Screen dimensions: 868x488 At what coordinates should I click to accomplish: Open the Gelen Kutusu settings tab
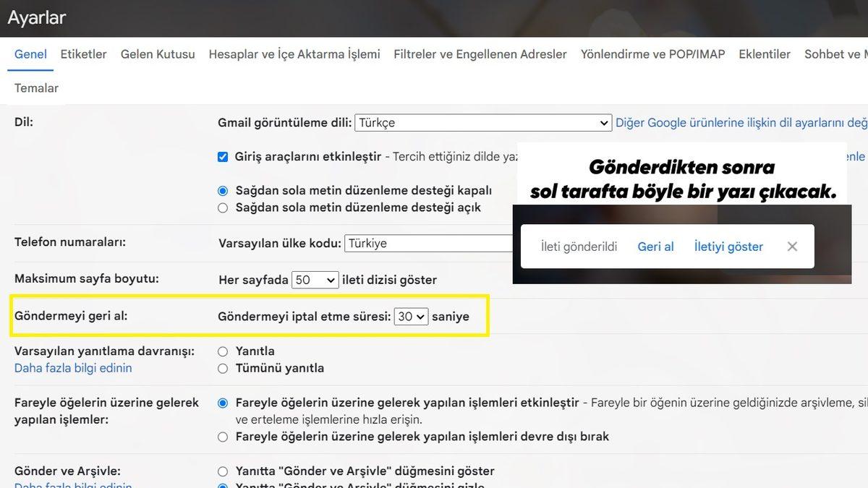point(158,53)
